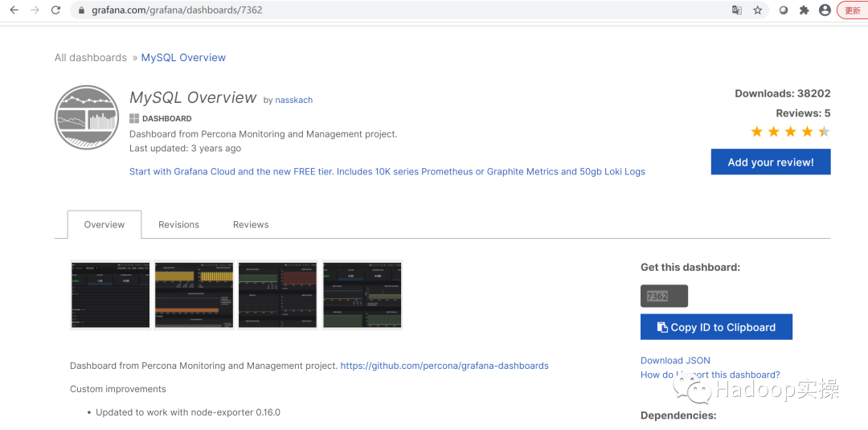
Task: Open the Grafana Cloud FREE tier link
Action: [387, 171]
